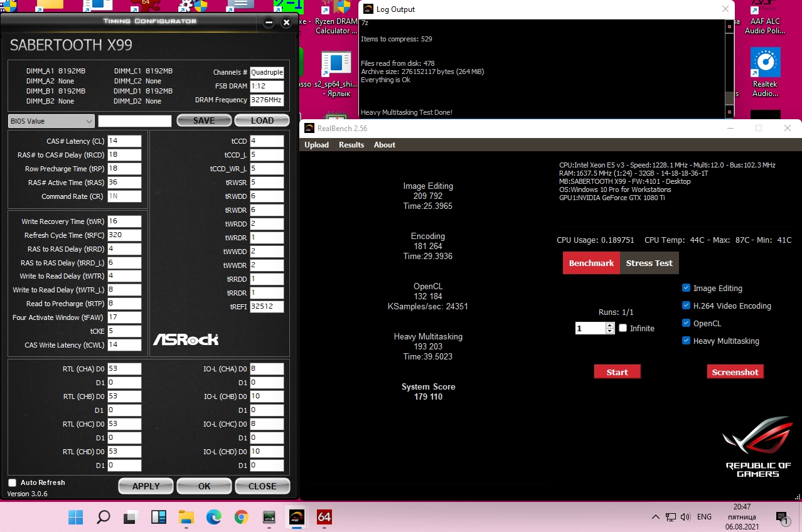Enable Auto Refresh checkbox
Screen dimensions: 802x532
click(13, 482)
